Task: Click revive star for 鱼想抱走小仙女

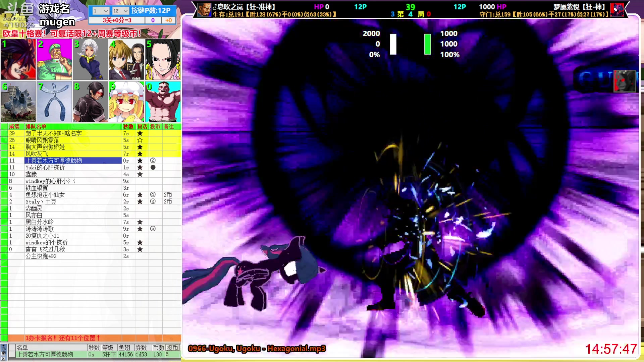Action: pyautogui.click(x=140, y=195)
